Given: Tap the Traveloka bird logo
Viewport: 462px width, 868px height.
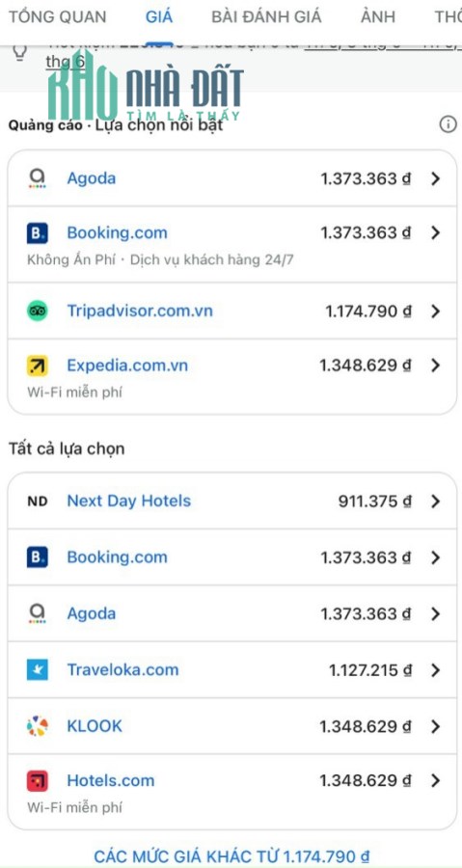Looking at the screenshot, I should pyautogui.click(x=37, y=670).
